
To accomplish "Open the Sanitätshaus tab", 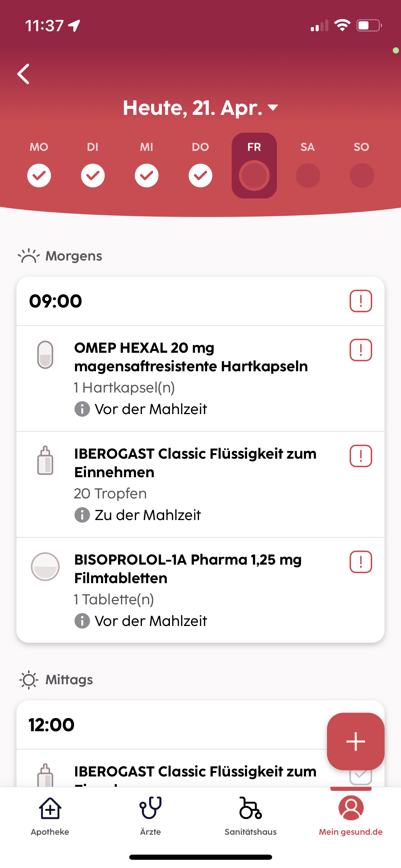I will pos(251,816).
